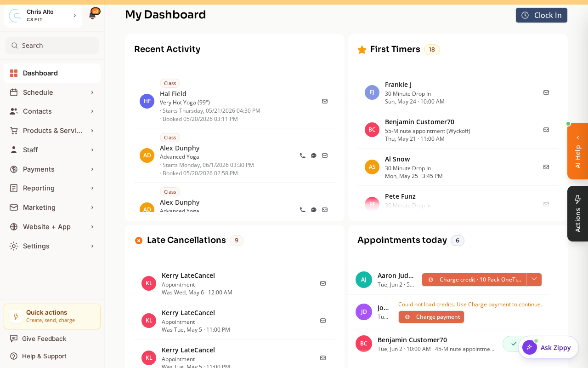Go to Dashboard
Screen dimensions: 588x368
[52, 73]
